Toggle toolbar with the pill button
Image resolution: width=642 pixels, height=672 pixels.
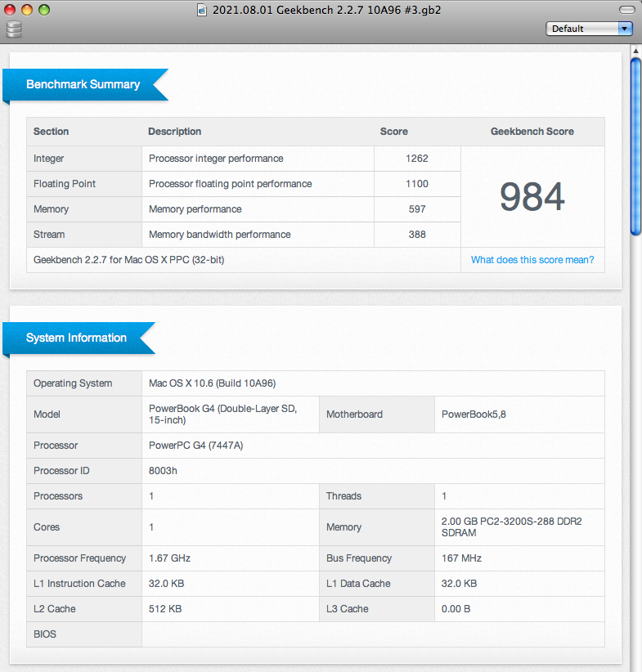tap(627, 10)
